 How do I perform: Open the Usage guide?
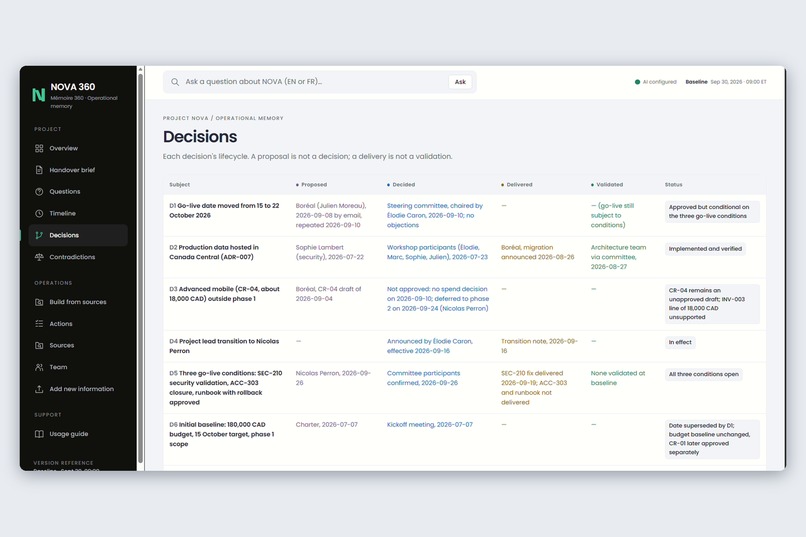pyautogui.click(x=78, y=434)
